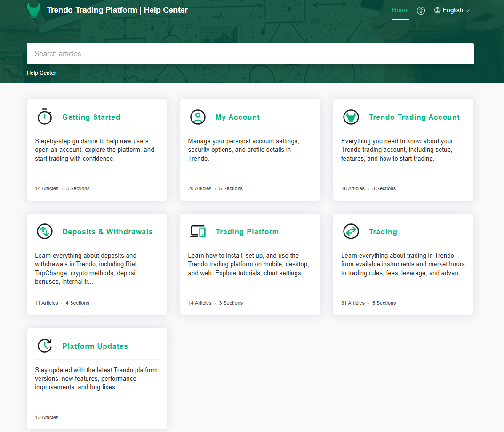Click '5 Sections' under Trading
This screenshot has height=432, width=504.
(384, 303)
